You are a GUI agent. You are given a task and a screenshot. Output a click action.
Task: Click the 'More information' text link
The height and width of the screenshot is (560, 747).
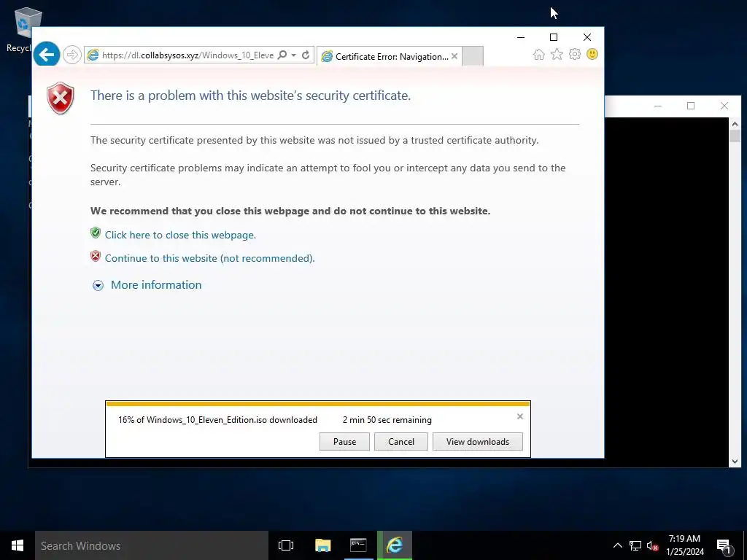coord(156,285)
